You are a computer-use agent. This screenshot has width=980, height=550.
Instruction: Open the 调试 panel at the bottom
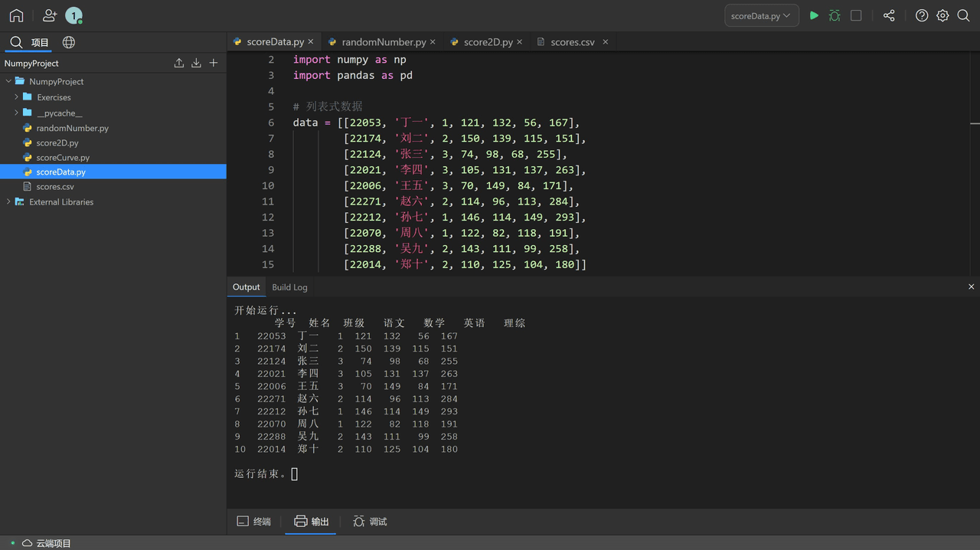370,521
